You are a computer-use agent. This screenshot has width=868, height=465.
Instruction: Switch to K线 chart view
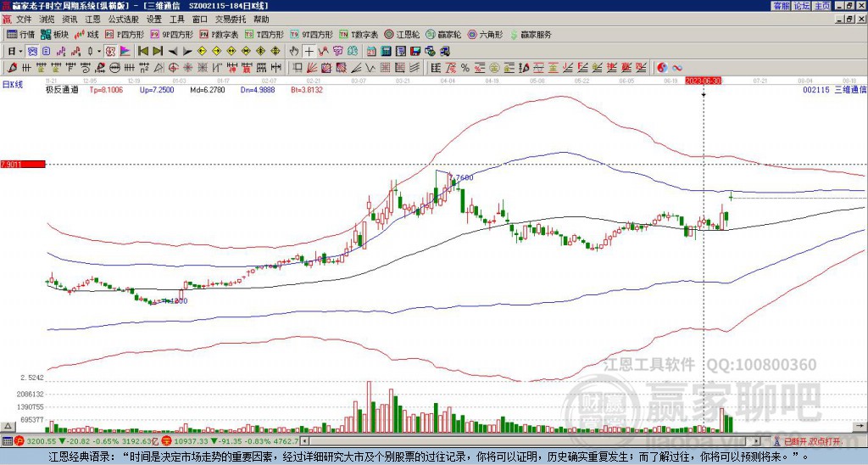pos(86,34)
